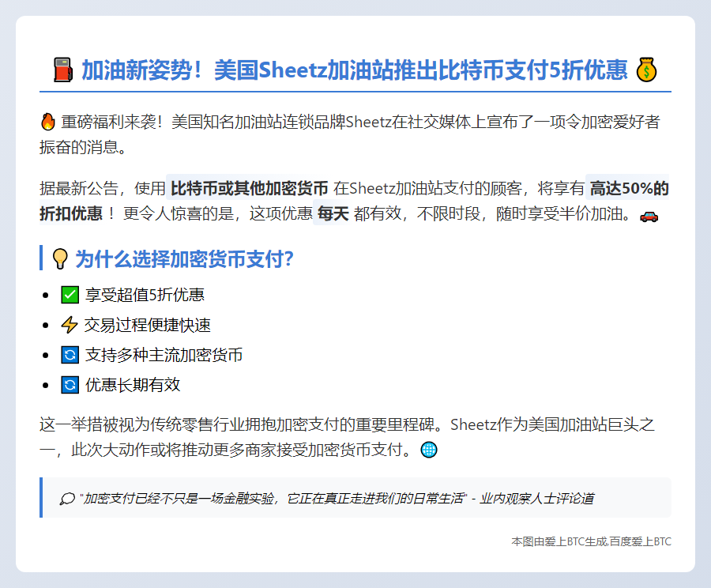Click the bullet text 享受超值5折优惠
The image size is (711, 588).
(145, 295)
